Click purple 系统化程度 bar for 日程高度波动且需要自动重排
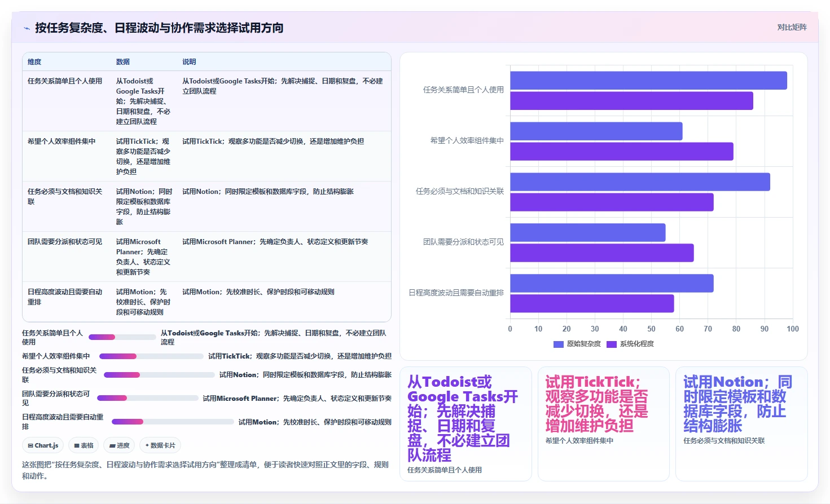 (592, 303)
